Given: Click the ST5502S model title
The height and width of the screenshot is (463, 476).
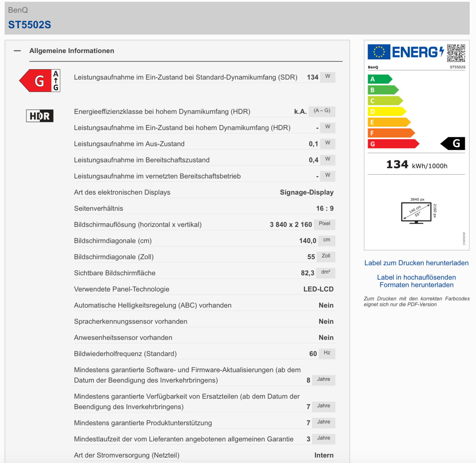Looking at the screenshot, I should [x=30, y=25].
